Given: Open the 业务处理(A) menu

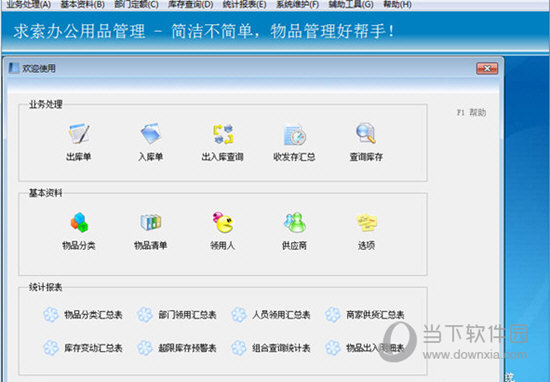Looking at the screenshot, I should 29,5.
